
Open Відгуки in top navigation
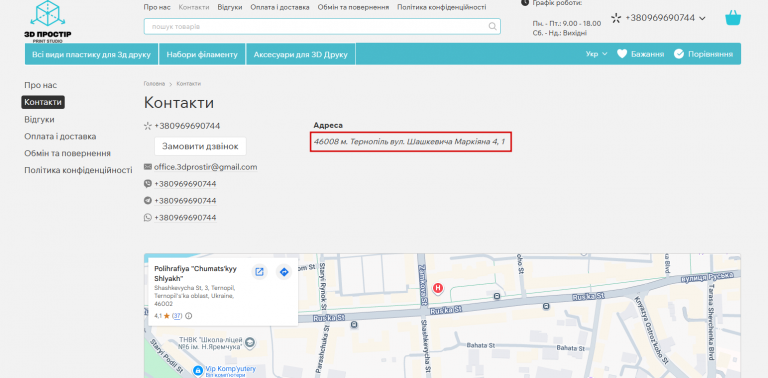click(230, 7)
